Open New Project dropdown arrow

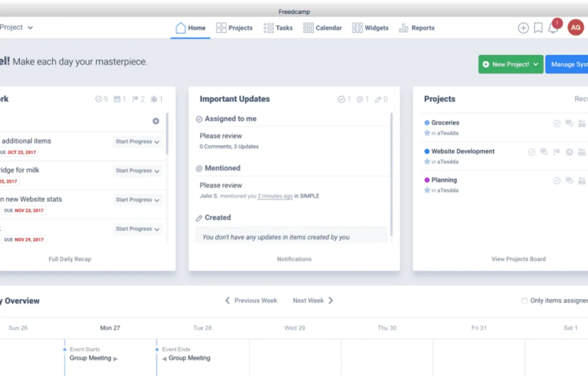pos(536,64)
